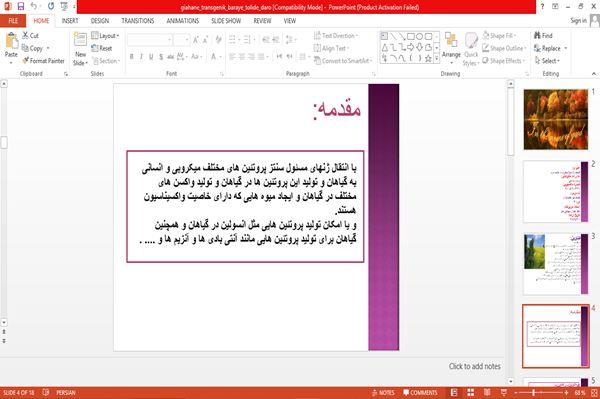Switch to DESIGN tab
Viewport: 600px width, 399px height.
[99, 21]
